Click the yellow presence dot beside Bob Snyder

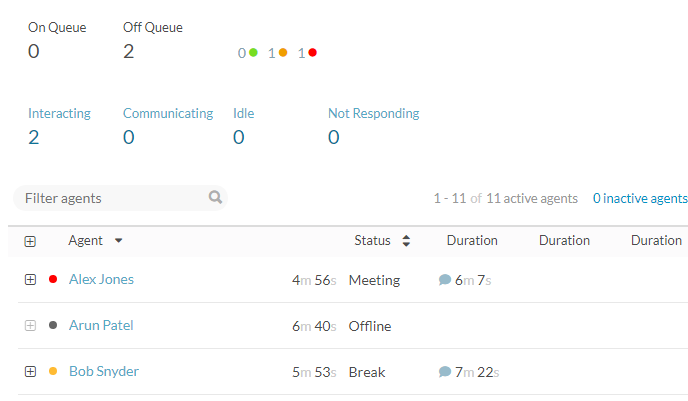tap(53, 372)
